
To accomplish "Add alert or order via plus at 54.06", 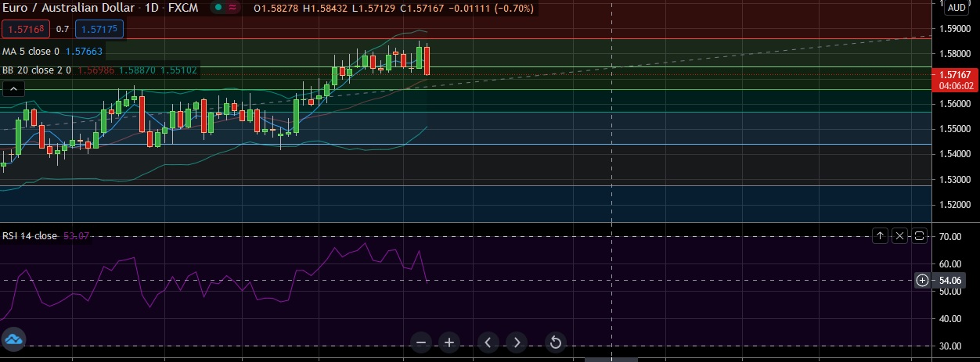I will click(x=923, y=280).
